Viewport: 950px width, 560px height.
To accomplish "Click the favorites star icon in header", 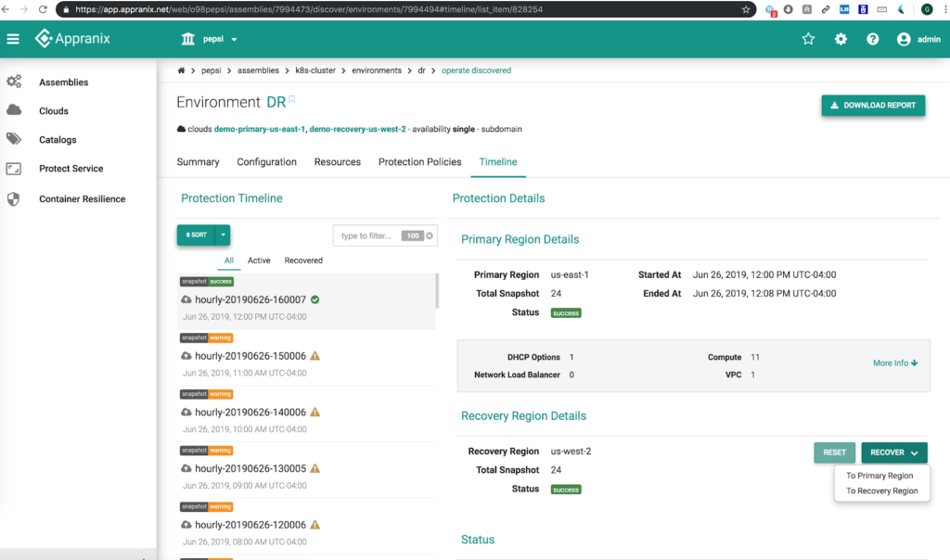I will click(808, 39).
